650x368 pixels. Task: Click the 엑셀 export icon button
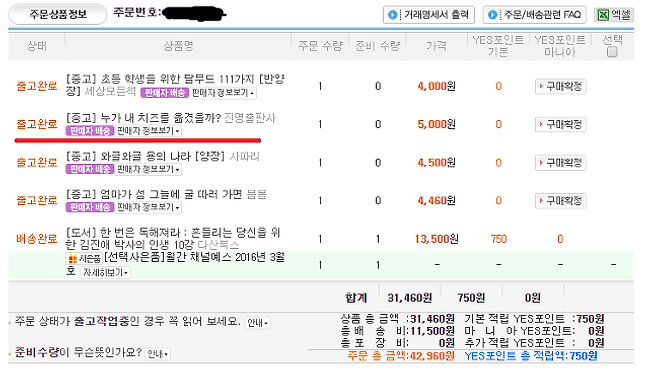[614, 15]
